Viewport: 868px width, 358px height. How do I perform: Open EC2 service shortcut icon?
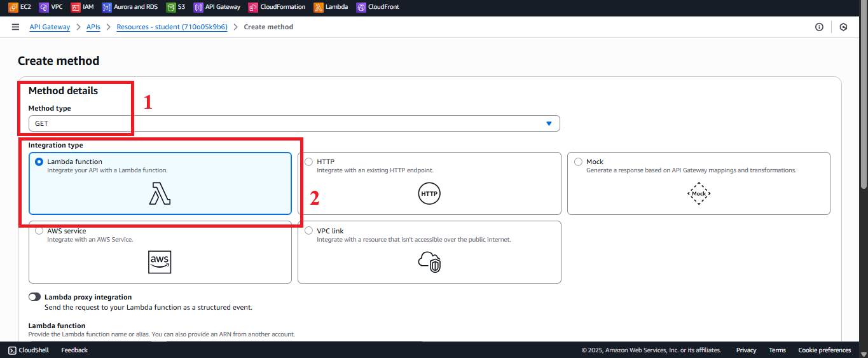[13, 7]
